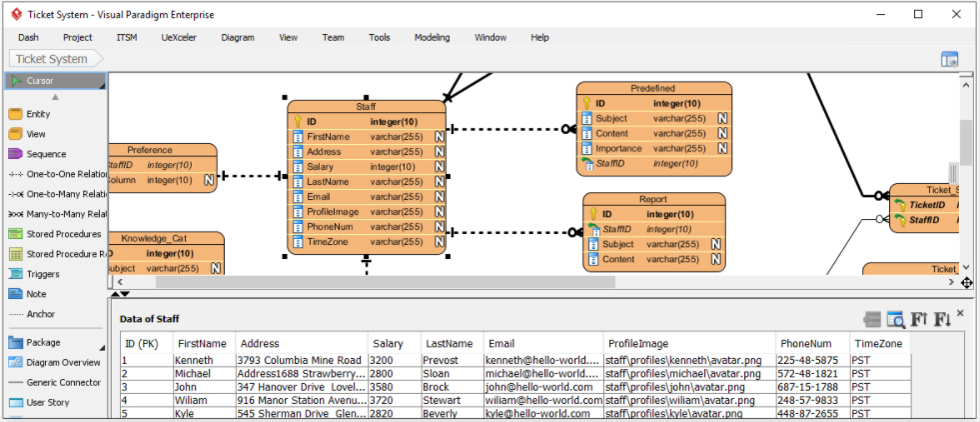
Task: Click the data search icon above the table
Action: (x=896, y=319)
